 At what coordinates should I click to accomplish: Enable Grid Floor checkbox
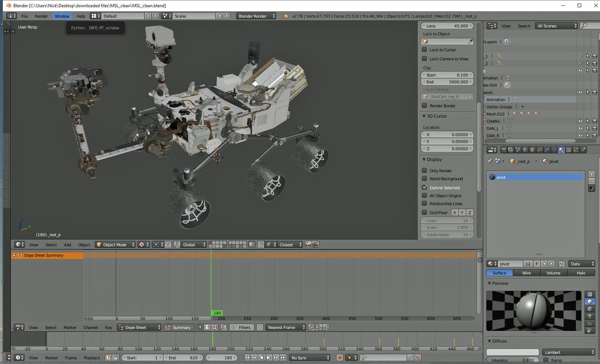pyautogui.click(x=425, y=212)
